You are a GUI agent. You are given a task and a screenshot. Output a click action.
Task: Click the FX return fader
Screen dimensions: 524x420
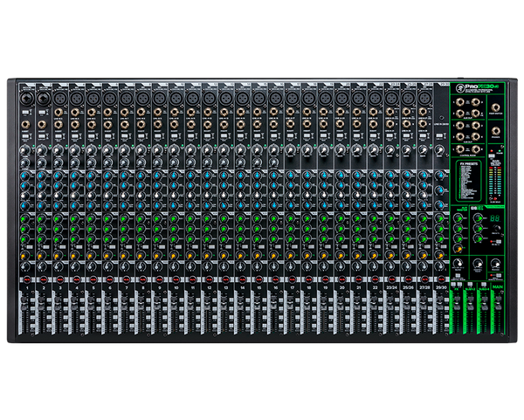coord(456,301)
